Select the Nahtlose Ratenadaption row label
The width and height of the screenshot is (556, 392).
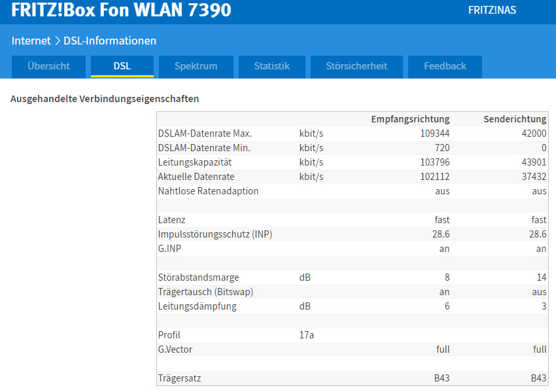click(x=208, y=191)
